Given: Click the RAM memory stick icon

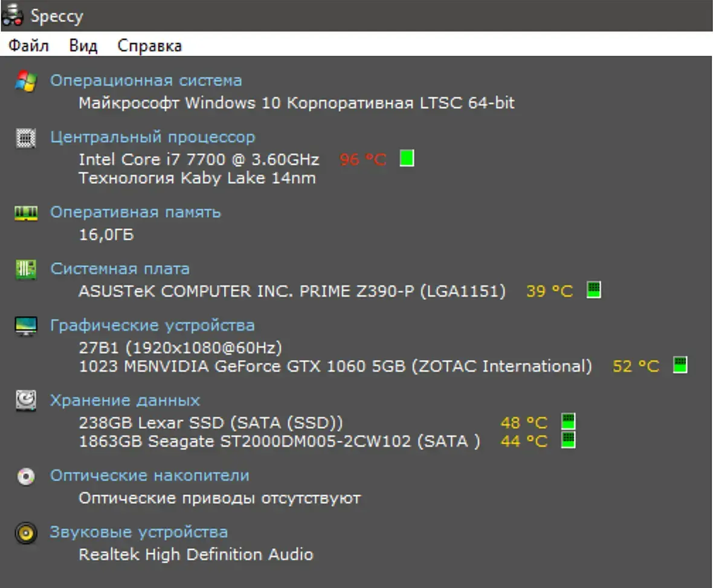Looking at the screenshot, I should pyautogui.click(x=26, y=213).
